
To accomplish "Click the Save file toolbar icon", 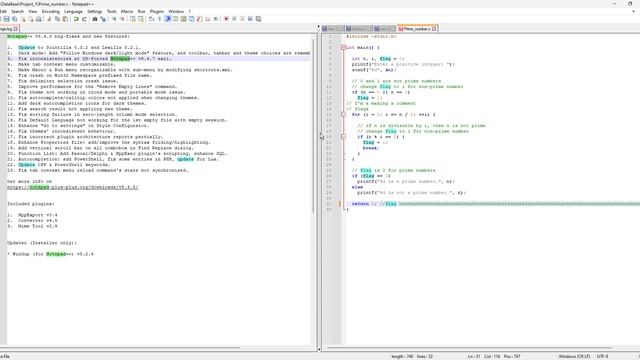I will [x=7, y=19].
